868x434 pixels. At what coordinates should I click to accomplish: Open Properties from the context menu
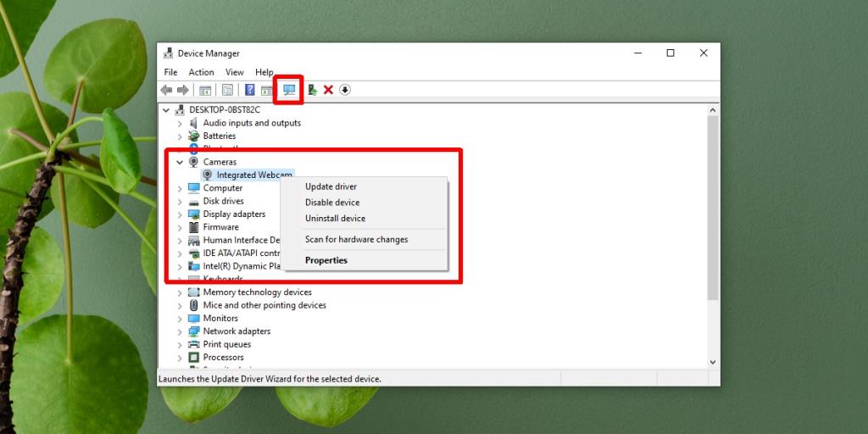click(x=364, y=260)
